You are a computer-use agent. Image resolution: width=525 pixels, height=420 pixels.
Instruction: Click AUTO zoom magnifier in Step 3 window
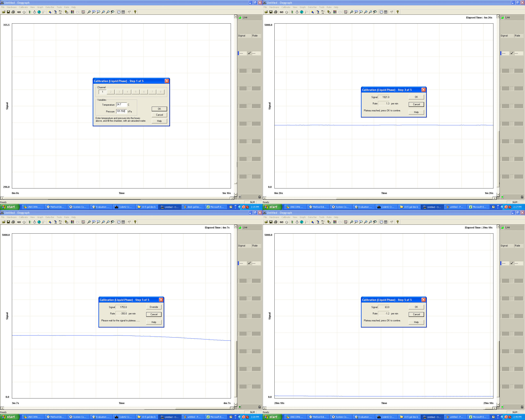click(x=356, y=12)
